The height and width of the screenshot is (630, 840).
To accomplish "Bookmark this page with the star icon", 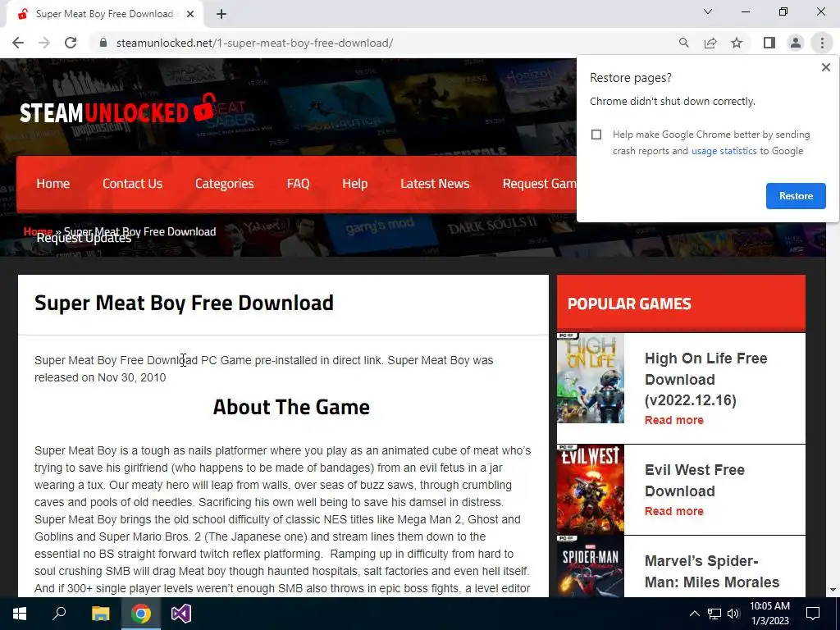I will point(737,43).
